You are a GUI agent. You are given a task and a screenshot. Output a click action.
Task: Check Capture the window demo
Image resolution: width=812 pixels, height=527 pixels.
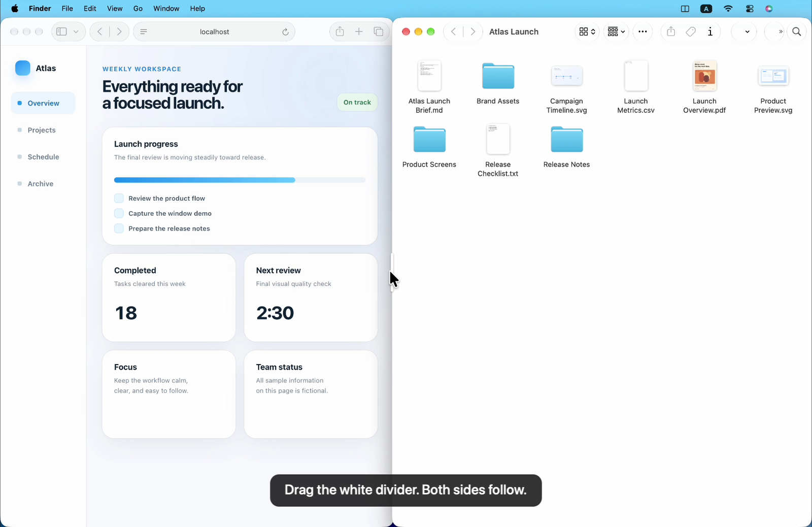point(119,213)
